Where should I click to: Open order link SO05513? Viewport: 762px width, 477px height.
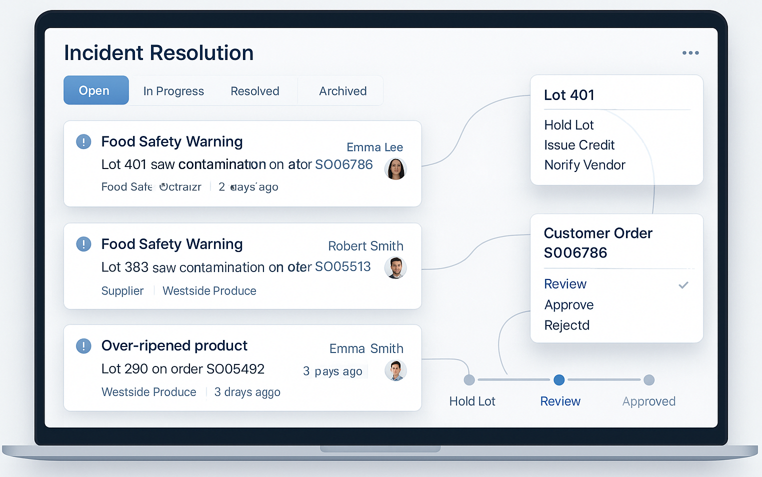click(x=343, y=267)
